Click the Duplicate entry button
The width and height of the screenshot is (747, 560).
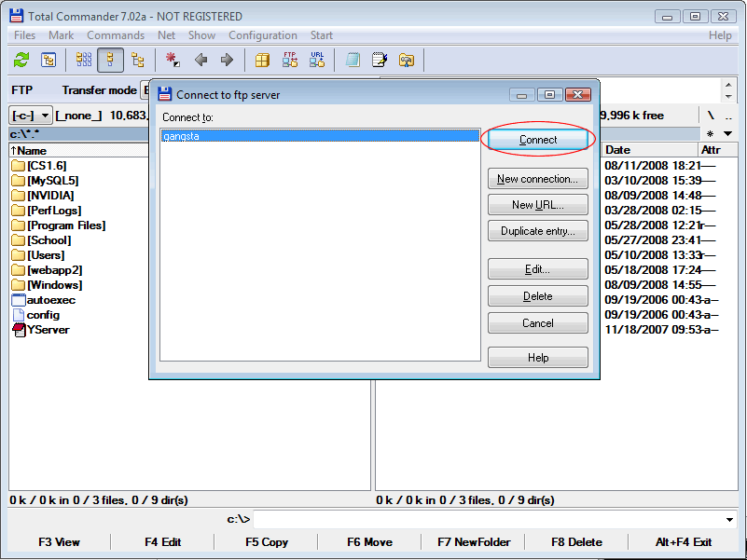pyautogui.click(x=537, y=231)
